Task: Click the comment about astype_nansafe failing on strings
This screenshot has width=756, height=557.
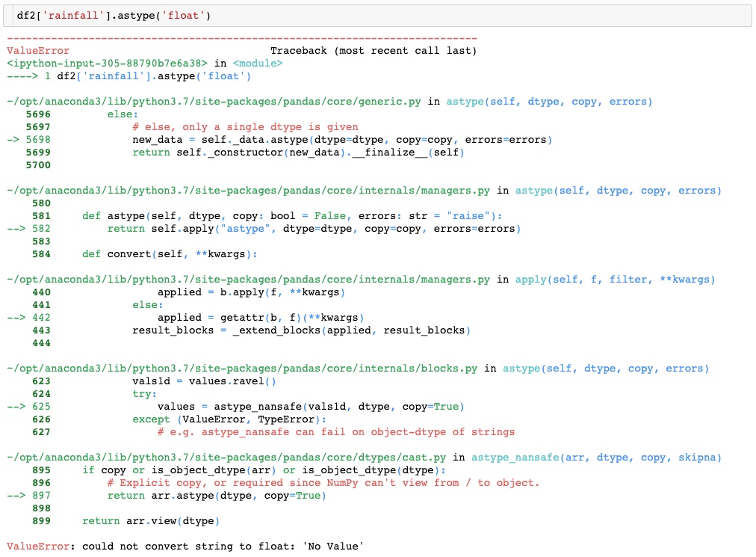Action: pyautogui.click(x=335, y=432)
